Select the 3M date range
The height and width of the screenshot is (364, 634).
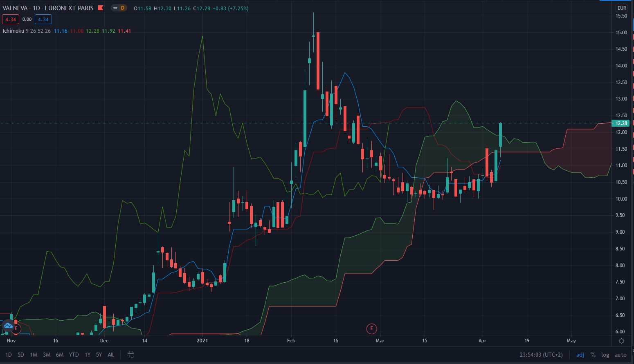pyautogui.click(x=47, y=355)
